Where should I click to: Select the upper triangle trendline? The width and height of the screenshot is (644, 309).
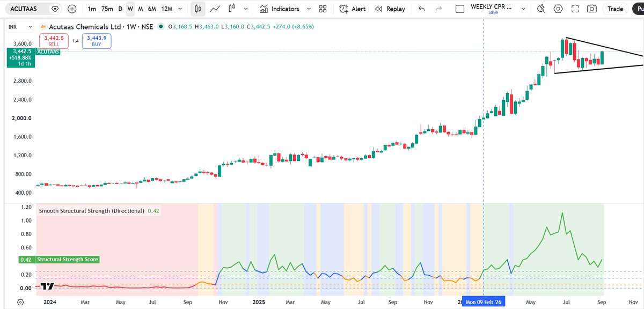point(604,47)
